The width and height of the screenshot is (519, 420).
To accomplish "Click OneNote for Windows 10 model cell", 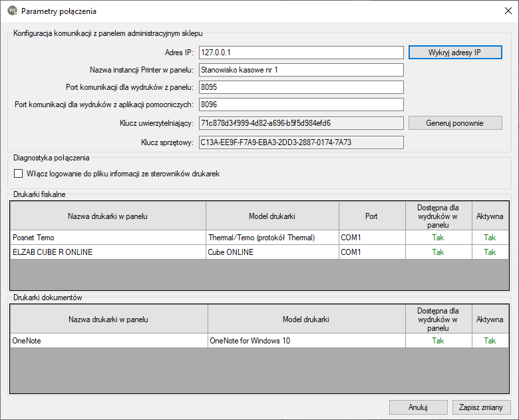I will 306,341.
